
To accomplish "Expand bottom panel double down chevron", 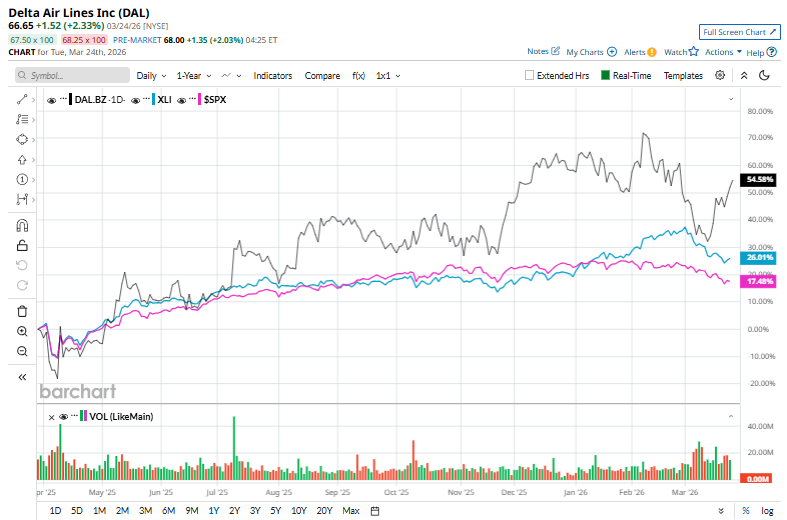I will click(x=721, y=511).
